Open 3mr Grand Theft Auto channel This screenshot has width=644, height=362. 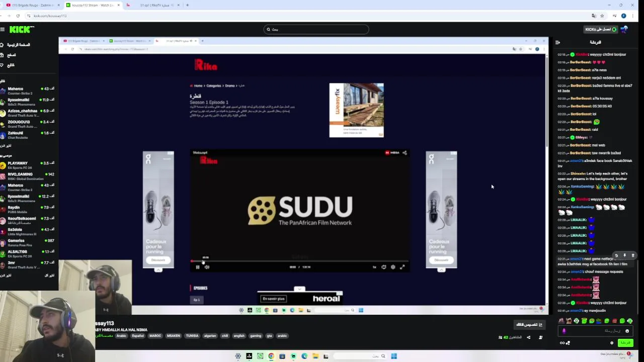pyautogui.click(x=28, y=264)
